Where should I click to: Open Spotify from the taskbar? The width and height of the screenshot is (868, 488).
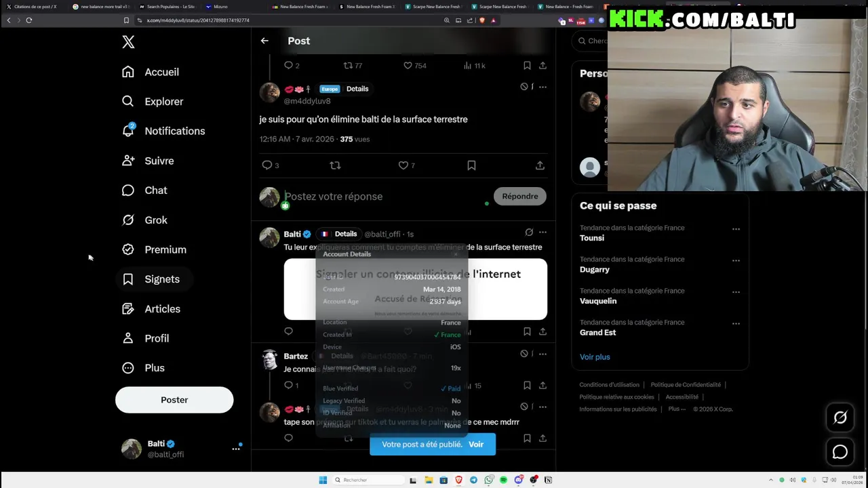click(503, 480)
